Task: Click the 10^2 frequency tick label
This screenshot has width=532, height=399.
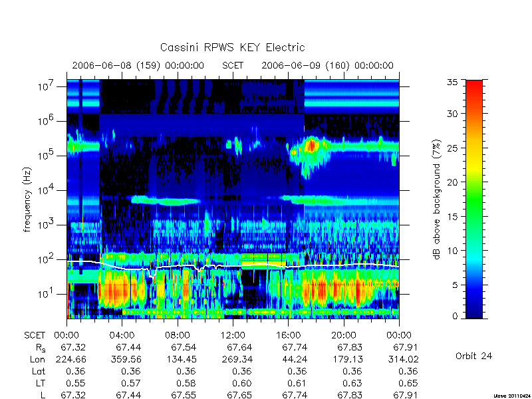Action: coord(45,259)
